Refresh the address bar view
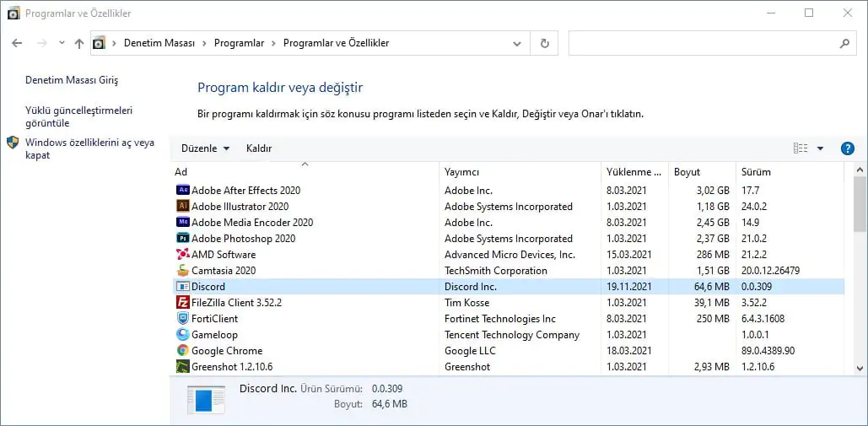The image size is (868, 426). click(545, 43)
